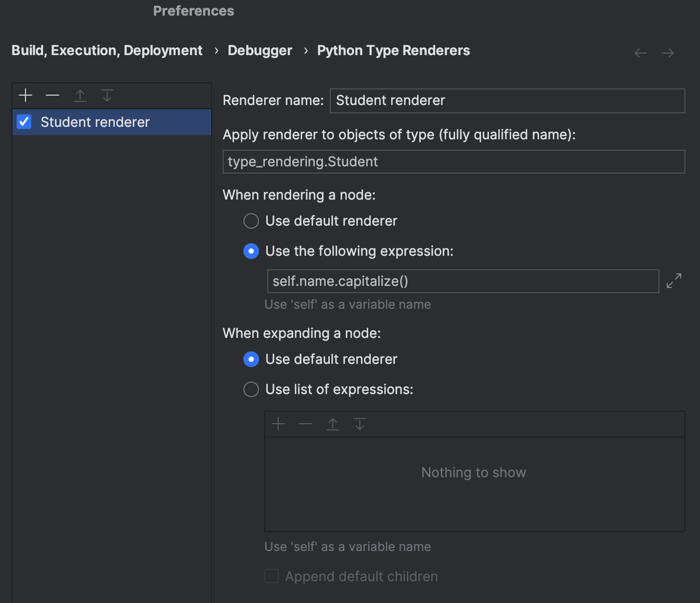Viewport: 700px width, 603px height.
Task: Remove the selected renderer using the minus icon
Action: coord(53,95)
